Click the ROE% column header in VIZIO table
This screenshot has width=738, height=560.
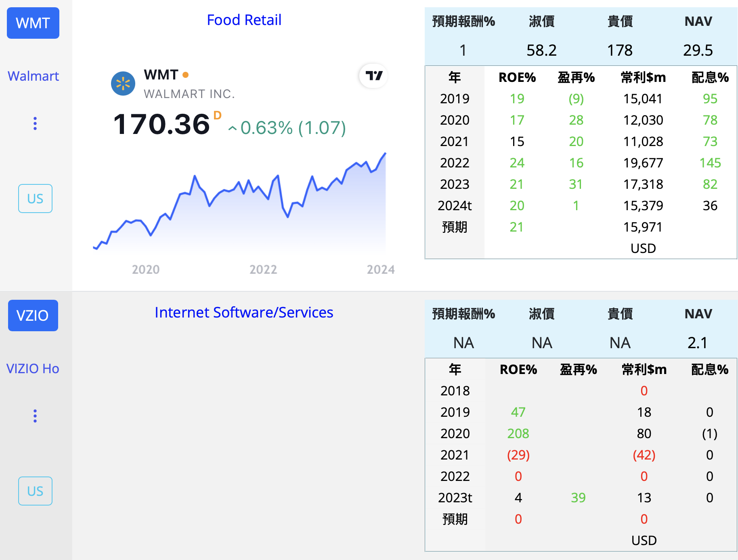(x=518, y=369)
